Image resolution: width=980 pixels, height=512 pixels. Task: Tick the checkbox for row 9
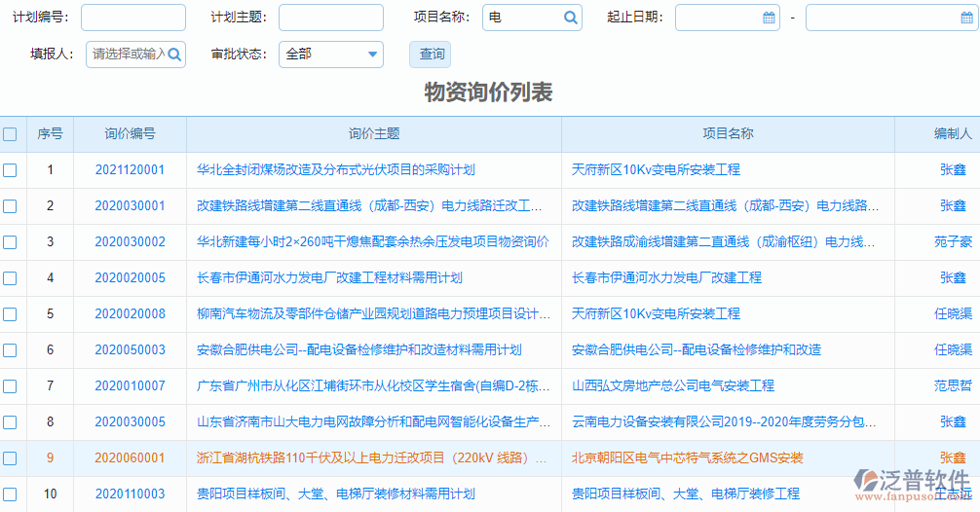[x=10, y=458]
